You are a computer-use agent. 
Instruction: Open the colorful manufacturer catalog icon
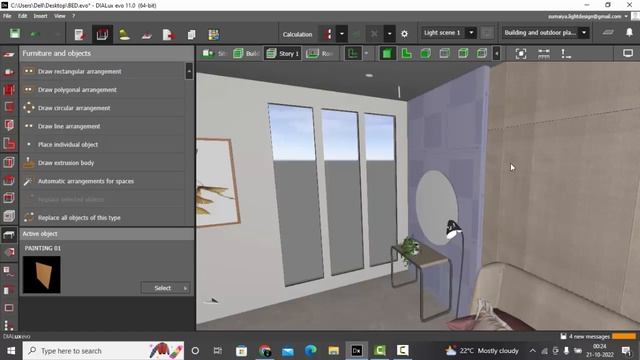coord(213,35)
